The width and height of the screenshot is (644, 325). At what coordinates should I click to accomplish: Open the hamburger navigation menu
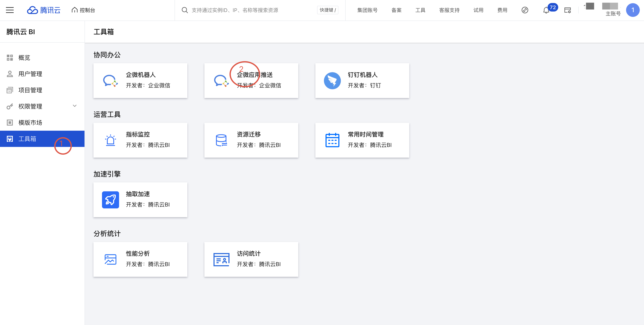[x=10, y=10]
